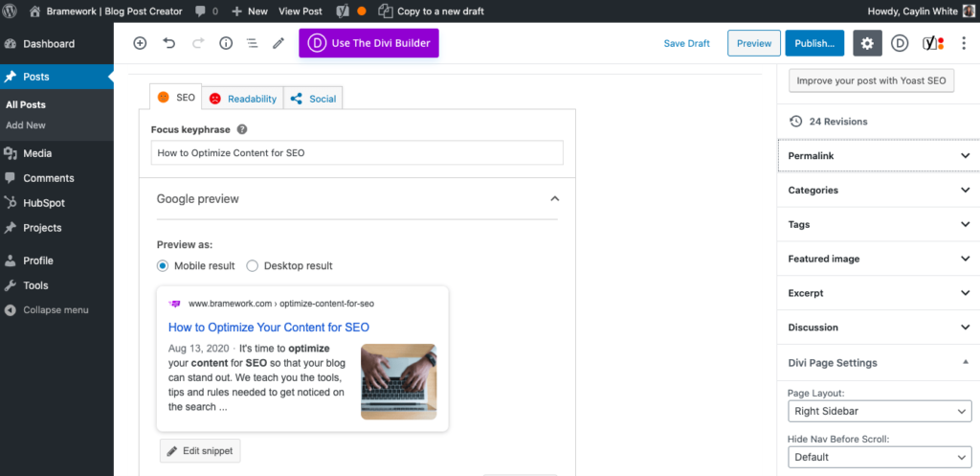
Task: Expand the Discussion panel
Action: tap(879, 328)
